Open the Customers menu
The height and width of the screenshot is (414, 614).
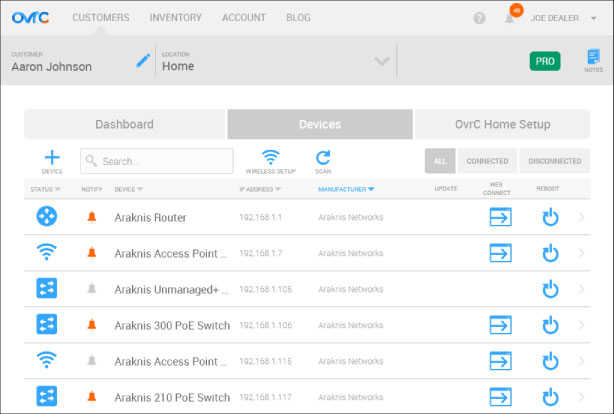tap(101, 18)
